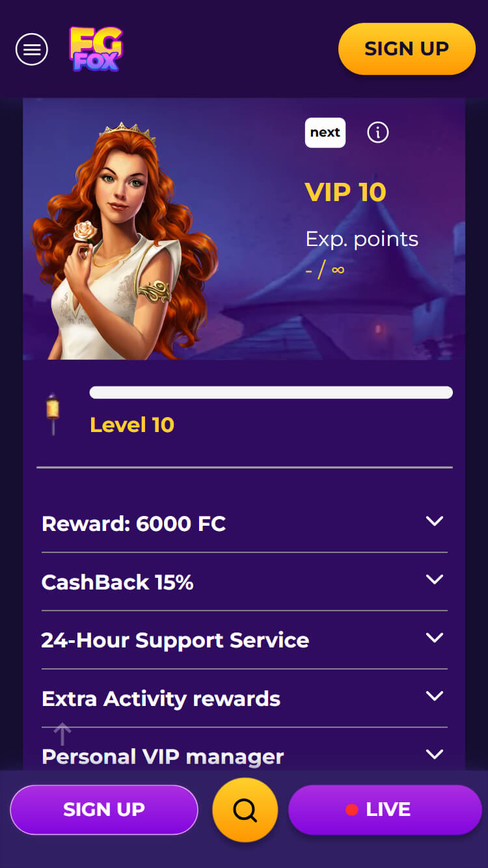Click the lantern level icon
This screenshot has height=868, width=488.
pyautogui.click(x=53, y=413)
